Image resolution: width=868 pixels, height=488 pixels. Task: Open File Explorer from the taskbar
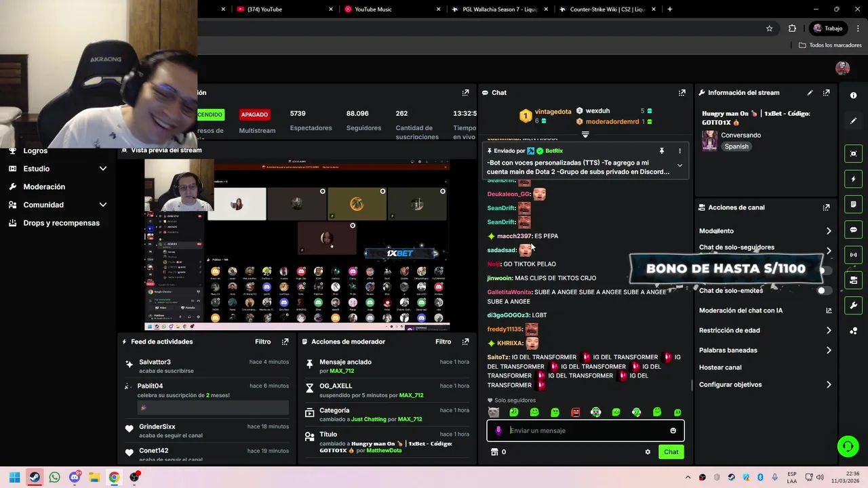click(x=94, y=477)
